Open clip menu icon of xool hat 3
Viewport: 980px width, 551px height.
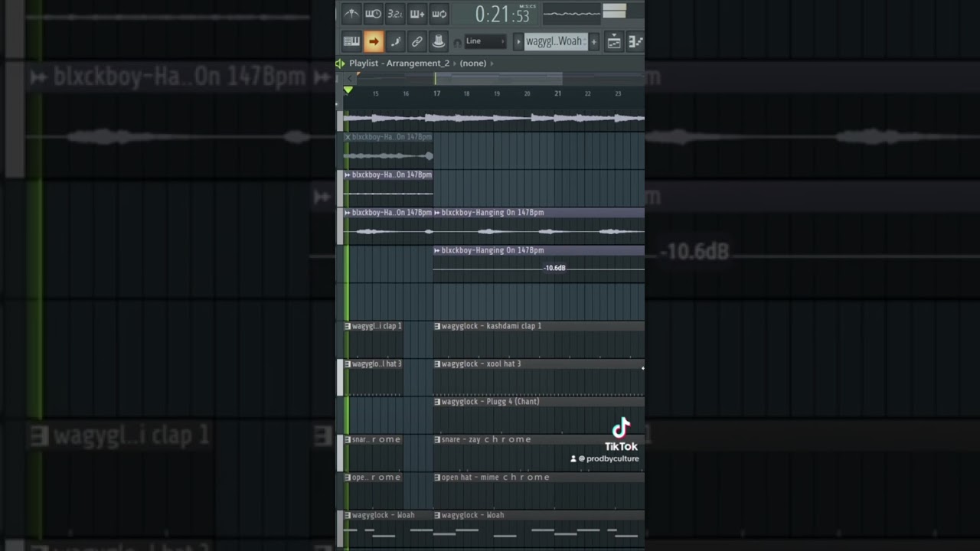(437, 364)
